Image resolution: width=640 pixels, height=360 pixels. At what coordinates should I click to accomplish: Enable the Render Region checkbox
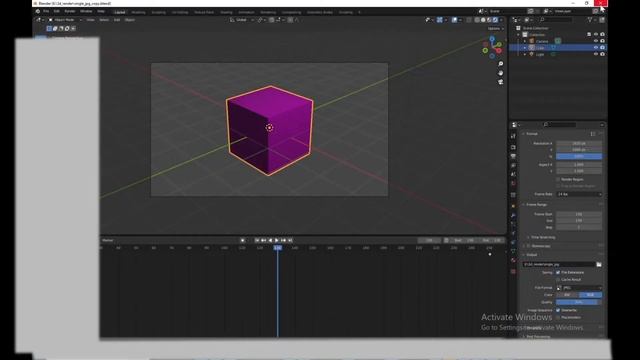(x=558, y=179)
